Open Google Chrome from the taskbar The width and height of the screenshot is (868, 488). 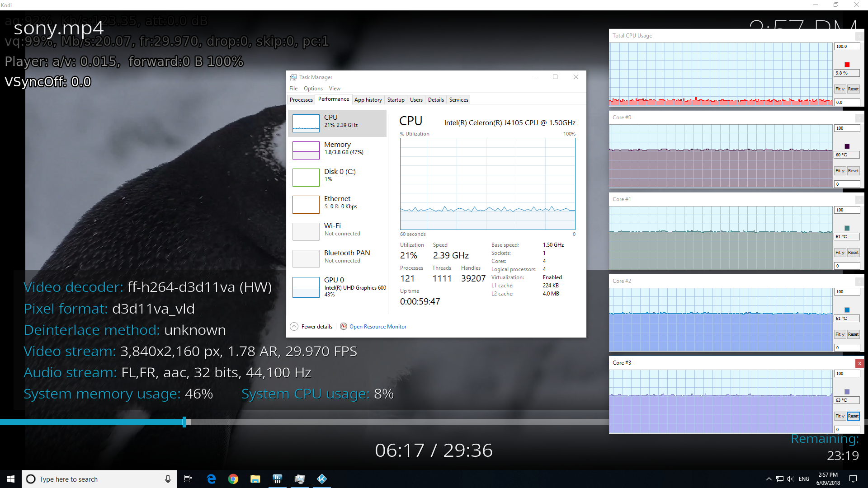(233, 479)
